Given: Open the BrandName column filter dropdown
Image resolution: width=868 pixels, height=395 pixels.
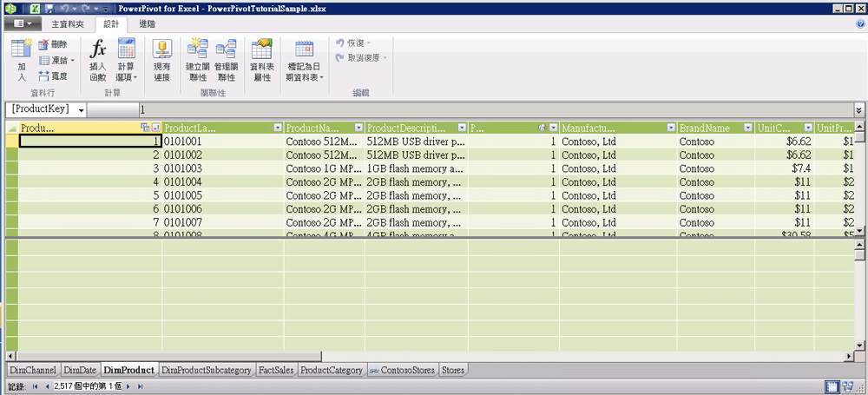Looking at the screenshot, I should (x=748, y=128).
